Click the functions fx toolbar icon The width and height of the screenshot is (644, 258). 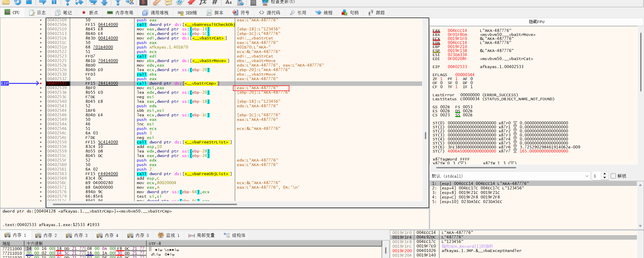pos(203,2)
